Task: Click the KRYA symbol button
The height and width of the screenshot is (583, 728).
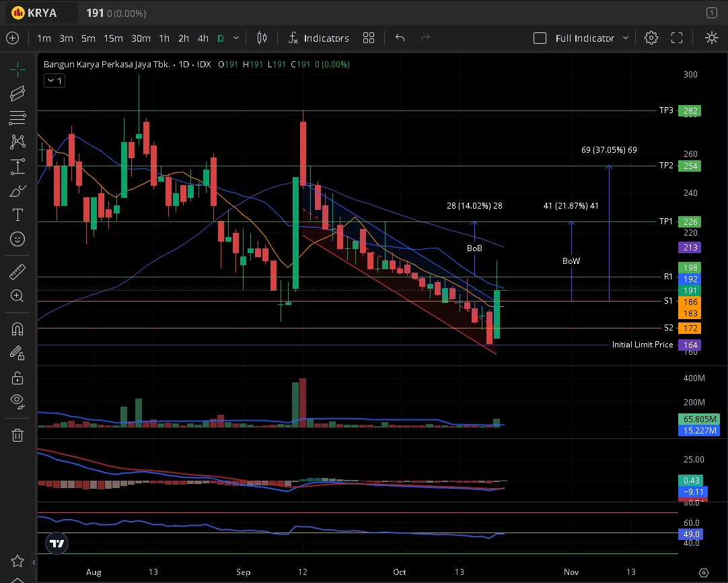Action: 35,13
